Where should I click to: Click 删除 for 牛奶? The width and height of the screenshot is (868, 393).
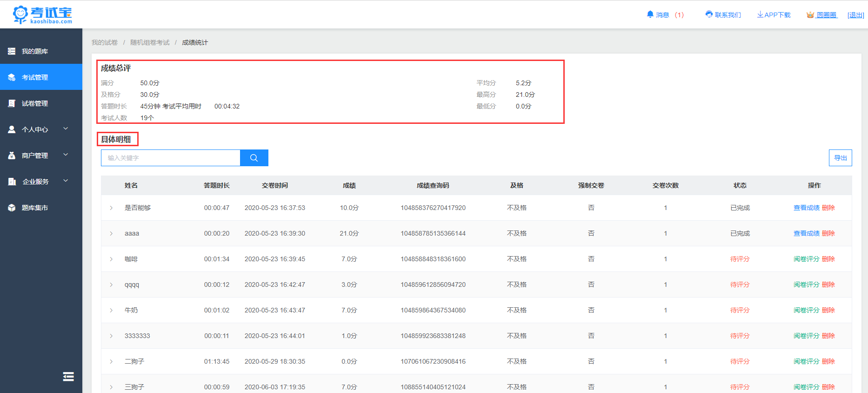[828, 310]
